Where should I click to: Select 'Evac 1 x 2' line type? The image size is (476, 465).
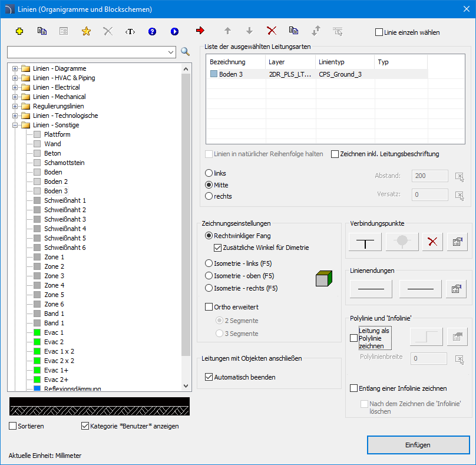coord(59,351)
